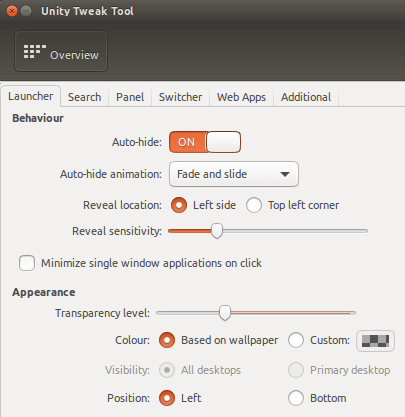Select Left side reveal location
Screen dimensions: 405x417
(179, 205)
